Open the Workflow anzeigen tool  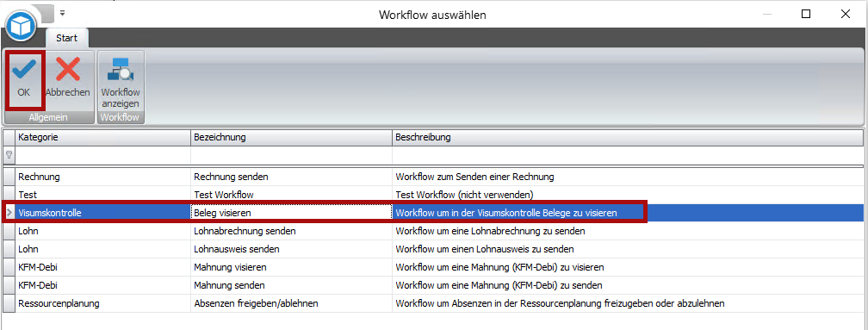[121, 82]
